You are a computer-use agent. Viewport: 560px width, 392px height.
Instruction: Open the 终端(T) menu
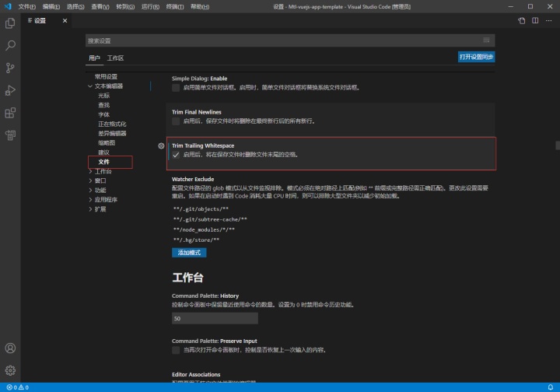pyautogui.click(x=175, y=6)
